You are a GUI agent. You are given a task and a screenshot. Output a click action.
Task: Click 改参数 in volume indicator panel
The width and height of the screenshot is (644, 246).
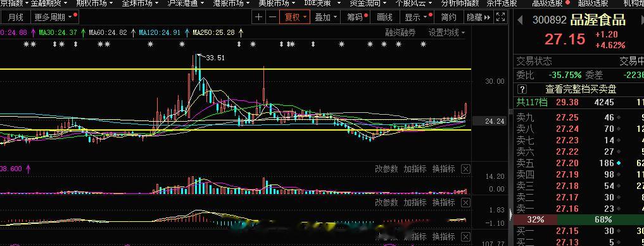386,169
